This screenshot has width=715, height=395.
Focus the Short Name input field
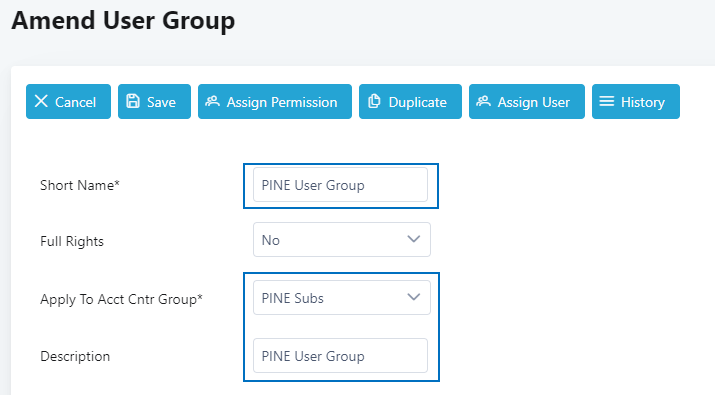click(x=340, y=185)
